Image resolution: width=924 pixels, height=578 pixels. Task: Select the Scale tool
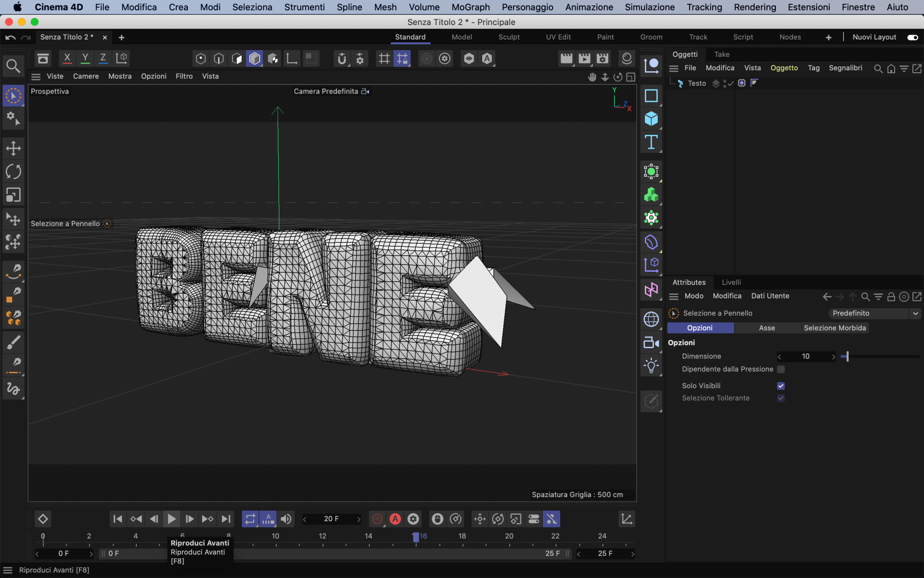tap(13, 195)
